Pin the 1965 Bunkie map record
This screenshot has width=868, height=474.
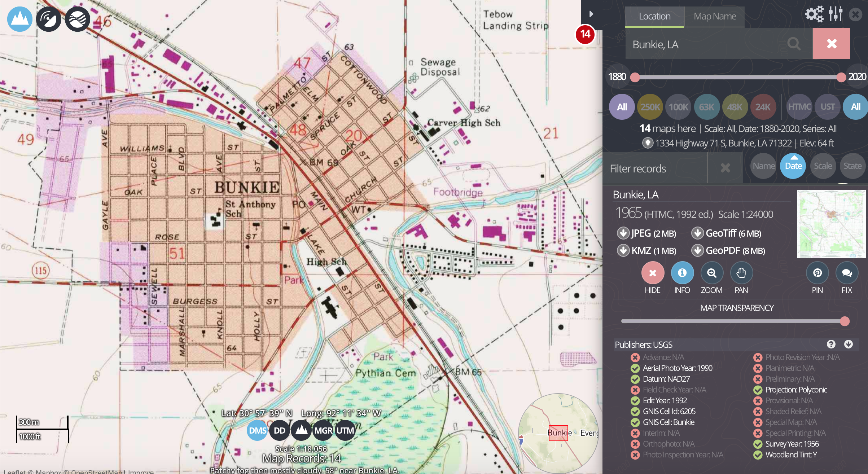click(x=817, y=273)
